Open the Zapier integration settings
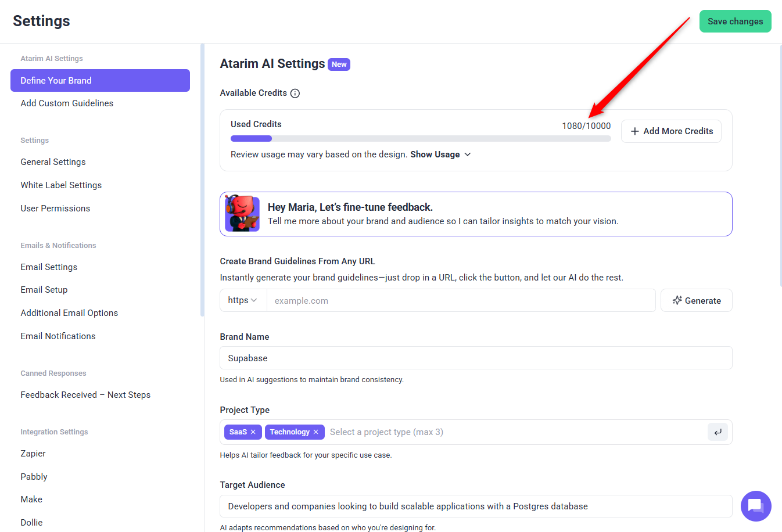Viewport: 782px width, 532px height. tap(33, 454)
